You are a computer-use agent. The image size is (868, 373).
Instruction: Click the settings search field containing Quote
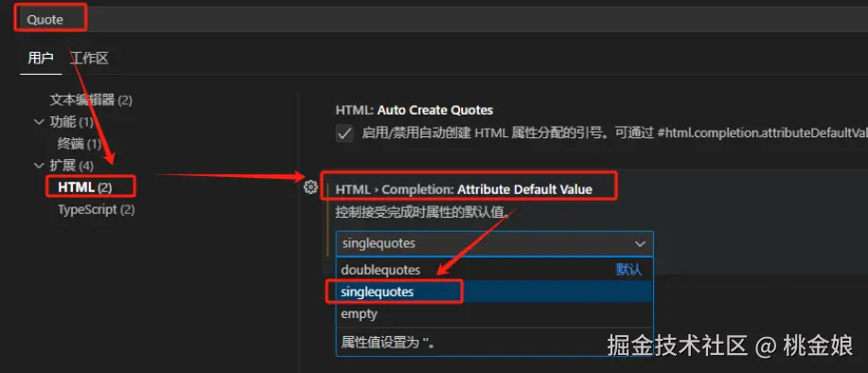click(443, 19)
